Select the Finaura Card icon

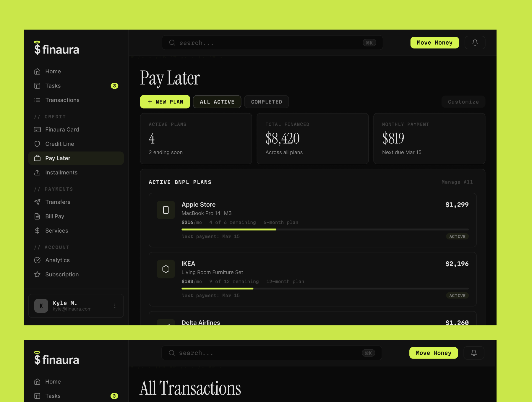[37, 129]
